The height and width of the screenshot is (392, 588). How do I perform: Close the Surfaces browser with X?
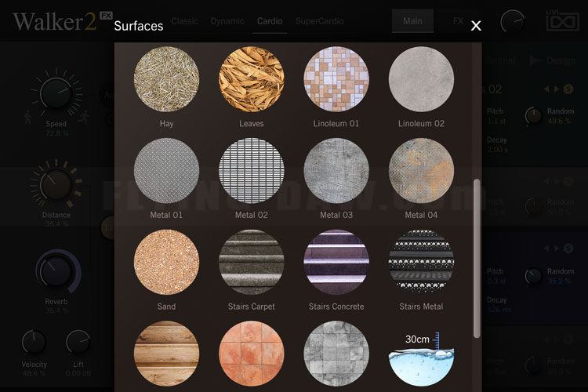point(476,26)
